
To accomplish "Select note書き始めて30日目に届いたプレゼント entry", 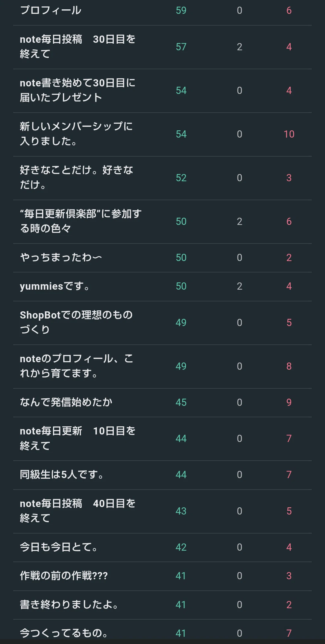I will [162, 91].
